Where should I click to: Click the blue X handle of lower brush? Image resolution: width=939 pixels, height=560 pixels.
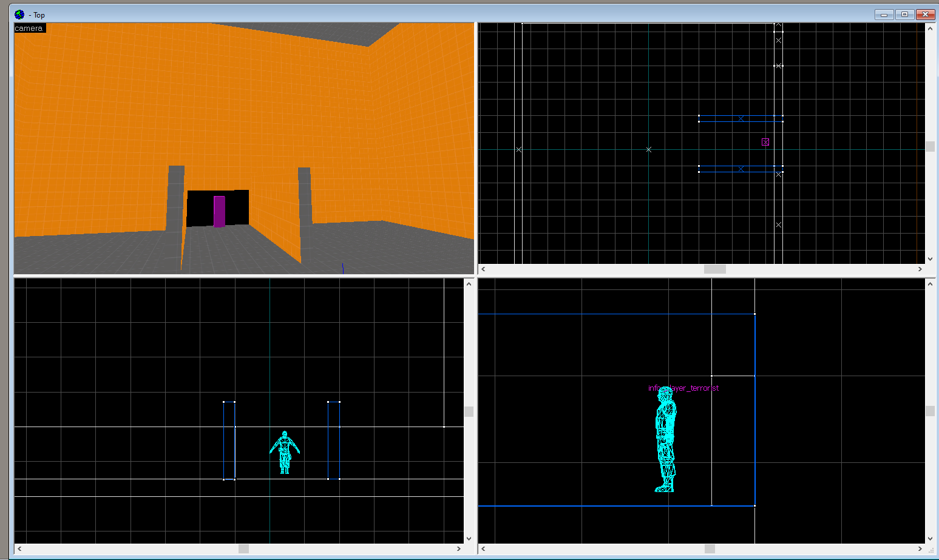[x=741, y=169]
